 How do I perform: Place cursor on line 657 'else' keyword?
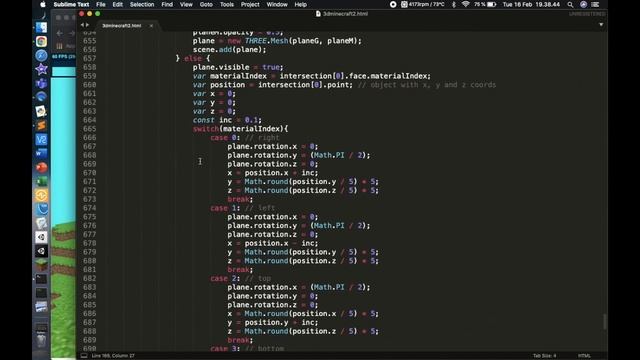[x=193, y=58]
